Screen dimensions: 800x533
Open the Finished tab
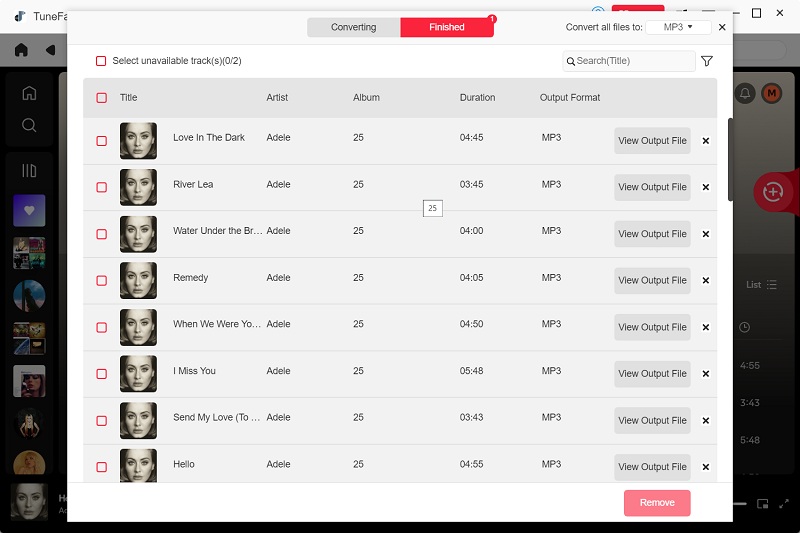[447, 27]
